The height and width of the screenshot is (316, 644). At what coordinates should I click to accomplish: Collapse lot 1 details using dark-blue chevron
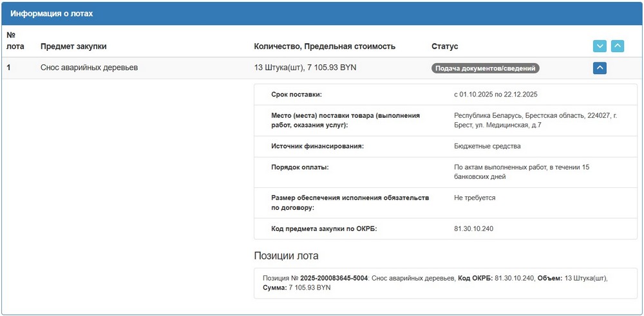[x=600, y=68]
